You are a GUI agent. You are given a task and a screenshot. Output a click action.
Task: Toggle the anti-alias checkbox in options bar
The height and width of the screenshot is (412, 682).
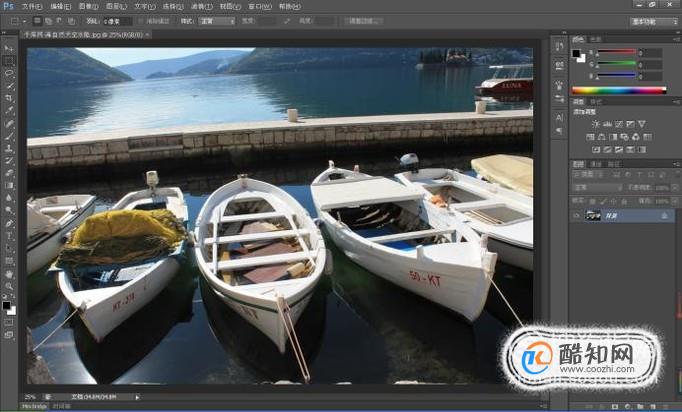(140, 21)
